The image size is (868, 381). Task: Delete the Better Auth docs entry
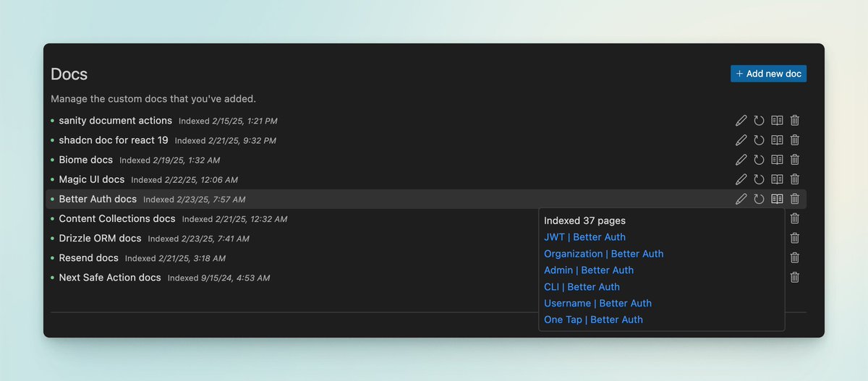point(795,199)
